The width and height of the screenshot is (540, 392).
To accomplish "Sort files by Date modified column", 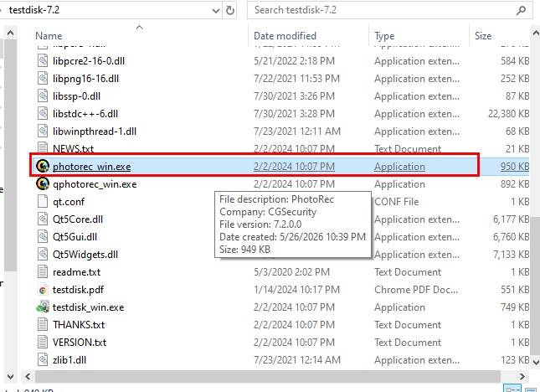I will [285, 36].
